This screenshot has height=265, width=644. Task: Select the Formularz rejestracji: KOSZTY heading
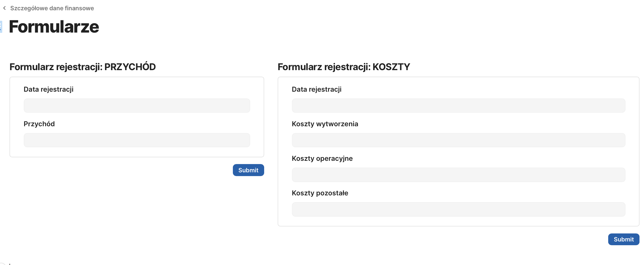click(x=344, y=67)
